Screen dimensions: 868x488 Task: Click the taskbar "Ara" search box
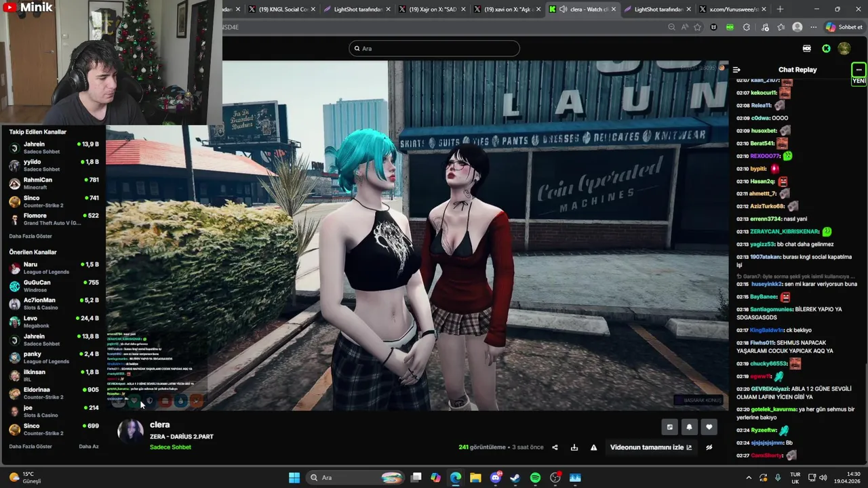(355, 478)
